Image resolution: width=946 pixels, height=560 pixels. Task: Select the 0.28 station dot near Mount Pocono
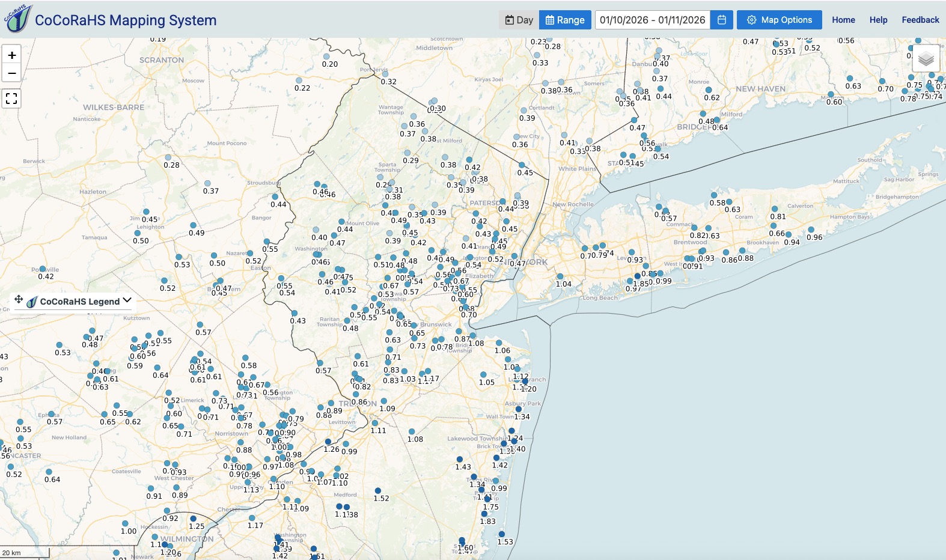tap(168, 157)
